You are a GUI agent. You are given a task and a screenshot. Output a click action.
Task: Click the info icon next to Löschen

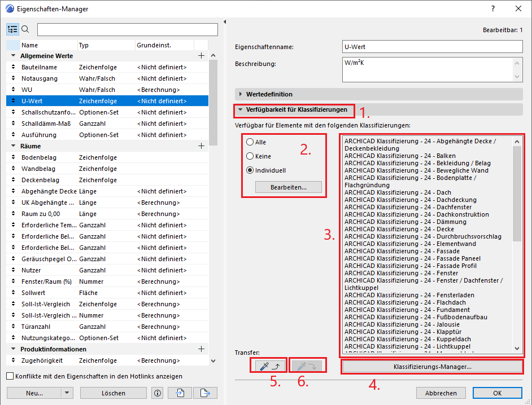[158, 393]
